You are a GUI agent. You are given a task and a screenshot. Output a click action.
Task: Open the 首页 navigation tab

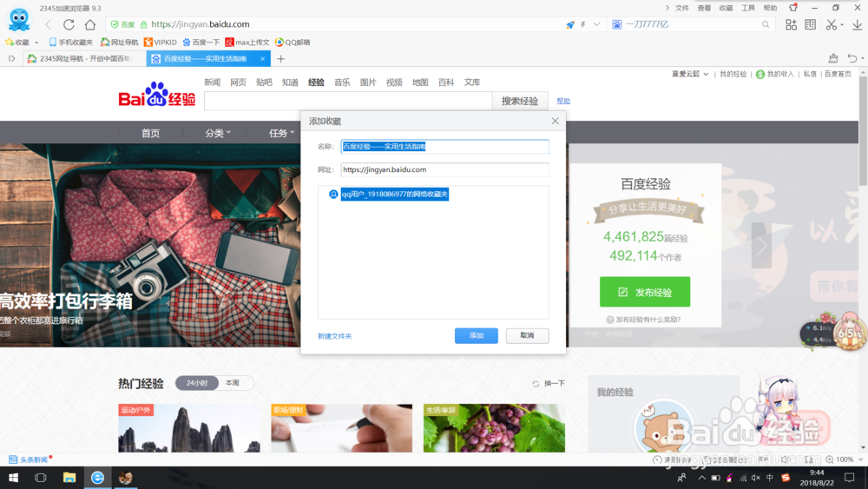point(150,133)
